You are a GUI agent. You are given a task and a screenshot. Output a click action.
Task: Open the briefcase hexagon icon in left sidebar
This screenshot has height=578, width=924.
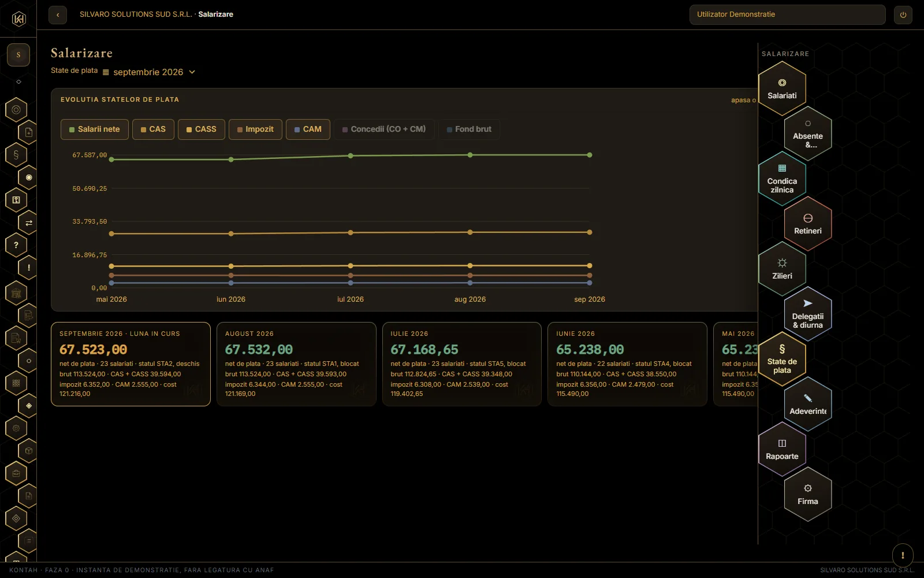pyautogui.click(x=16, y=473)
